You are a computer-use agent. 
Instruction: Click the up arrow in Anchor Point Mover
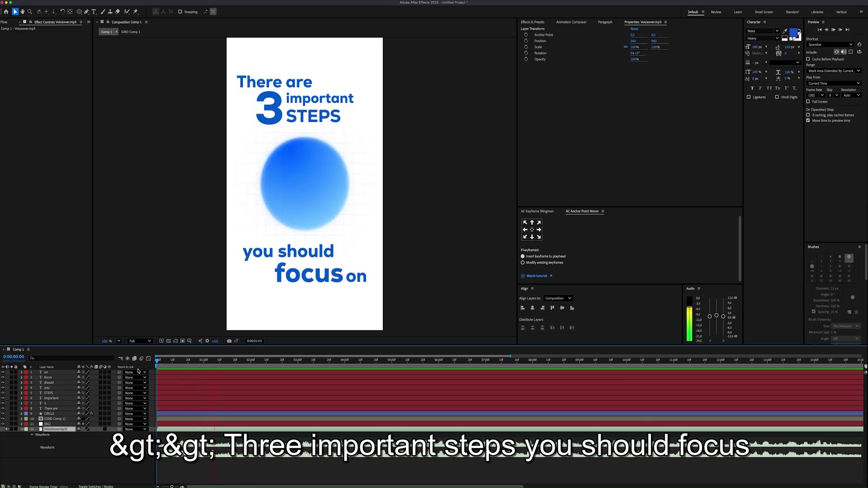point(532,222)
